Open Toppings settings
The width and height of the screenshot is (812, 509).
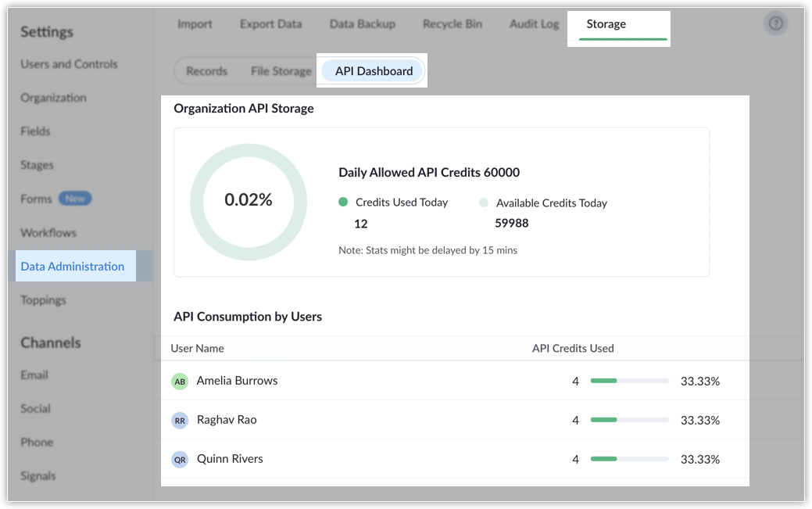pos(44,300)
